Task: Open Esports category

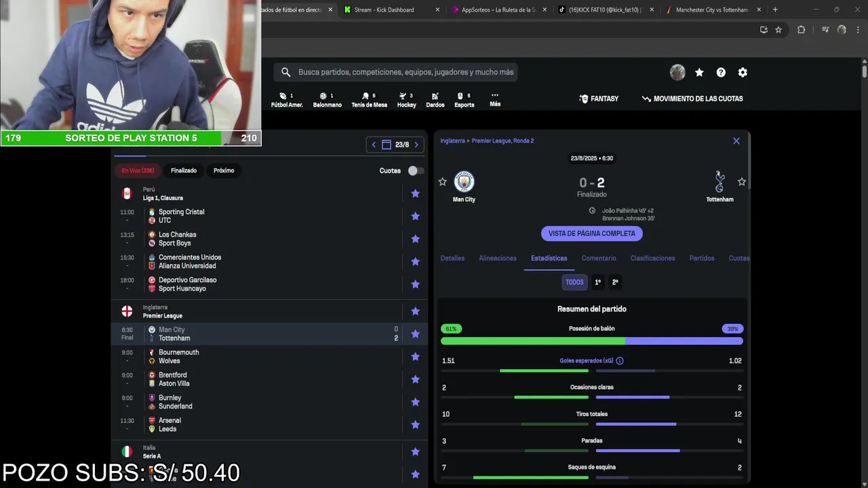Action: [464, 100]
